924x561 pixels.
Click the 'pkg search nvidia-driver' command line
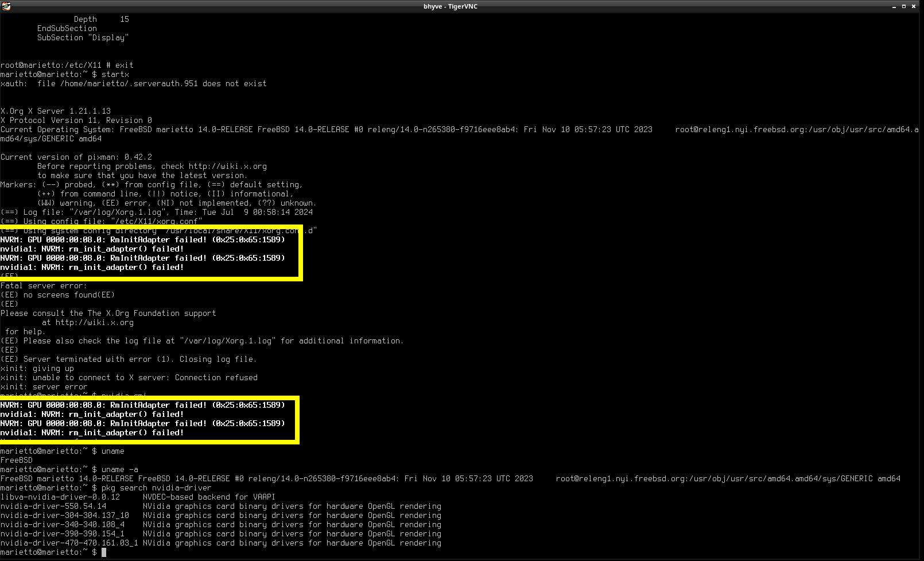click(106, 488)
